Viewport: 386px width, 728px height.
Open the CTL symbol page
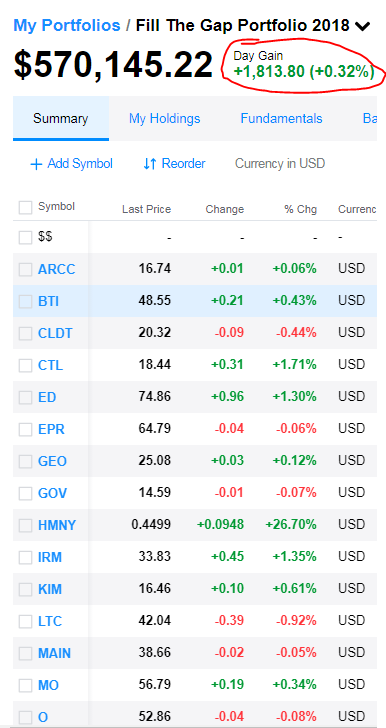(x=50, y=365)
